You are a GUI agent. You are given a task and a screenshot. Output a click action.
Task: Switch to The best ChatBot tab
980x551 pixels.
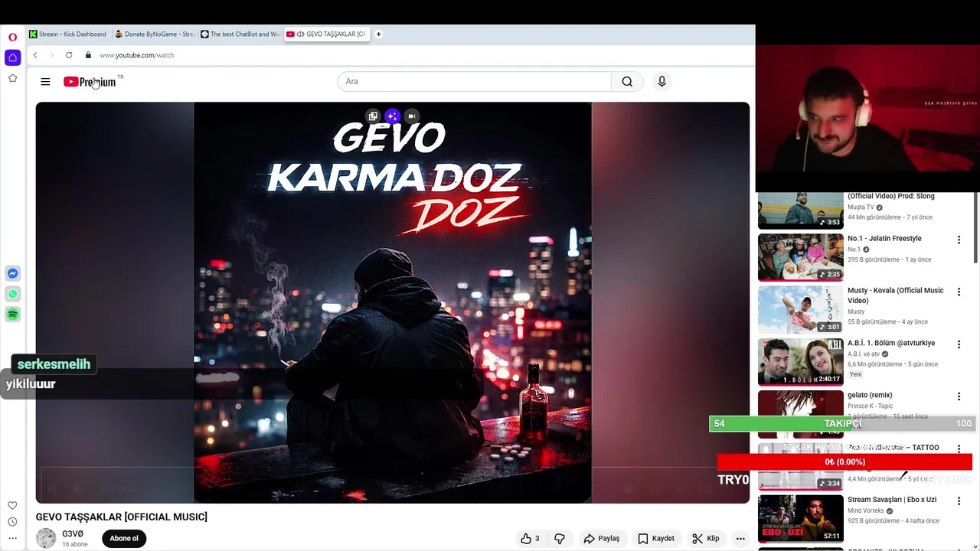pos(240,34)
